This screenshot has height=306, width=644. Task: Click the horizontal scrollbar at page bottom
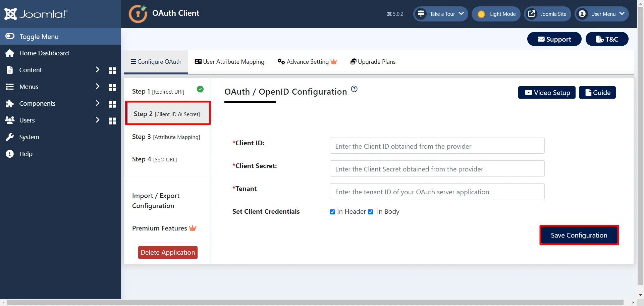pos(315,303)
